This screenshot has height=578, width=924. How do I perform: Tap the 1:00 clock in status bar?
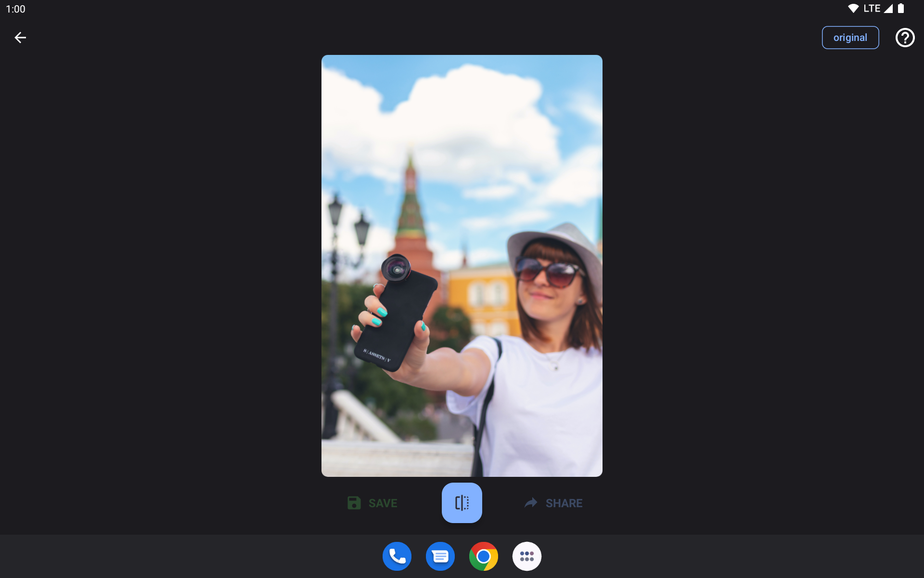(x=15, y=9)
